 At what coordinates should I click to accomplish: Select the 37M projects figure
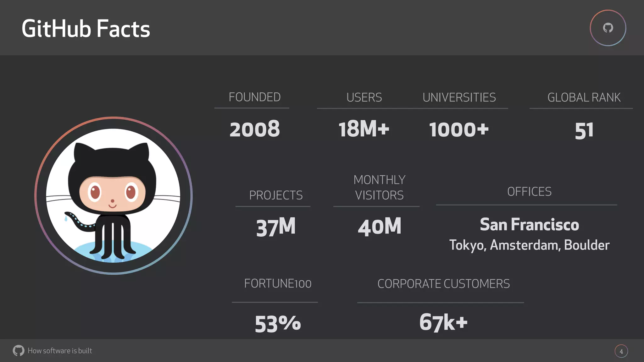(x=276, y=227)
